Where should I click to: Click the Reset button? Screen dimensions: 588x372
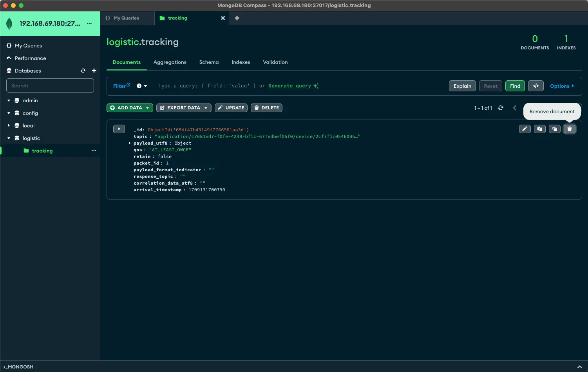490,86
